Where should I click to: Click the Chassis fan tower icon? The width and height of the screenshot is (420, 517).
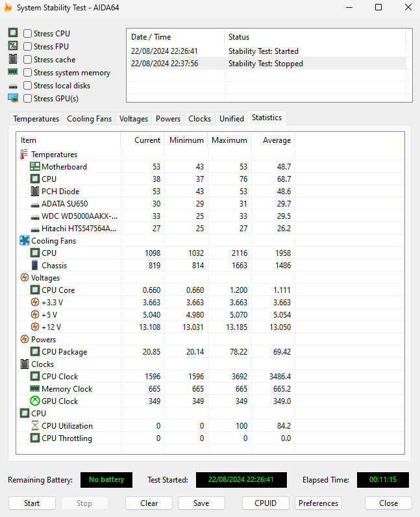coord(34,265)
